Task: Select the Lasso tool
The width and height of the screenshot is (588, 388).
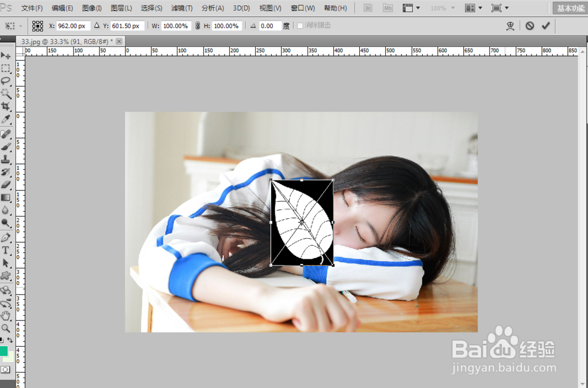Action: click(6, 81)
